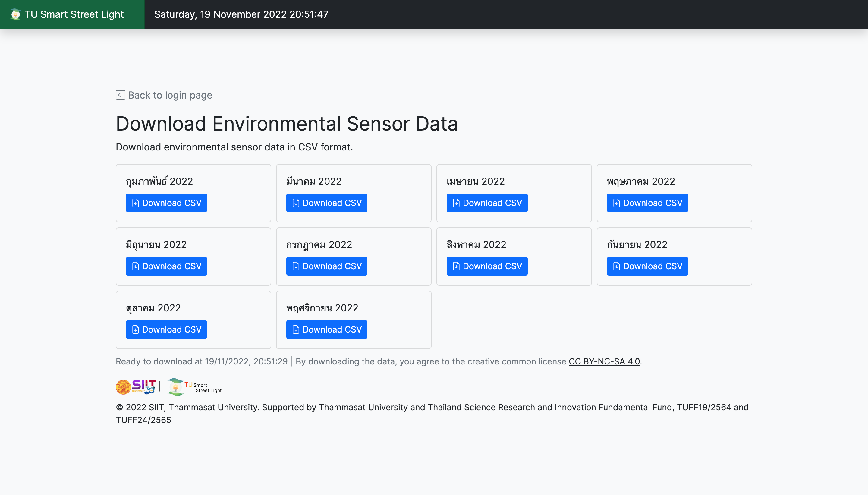Click the SIIT 30th anniversary logo
The width and height of the screenshot is (868, 495).
[x=143, y=386]
